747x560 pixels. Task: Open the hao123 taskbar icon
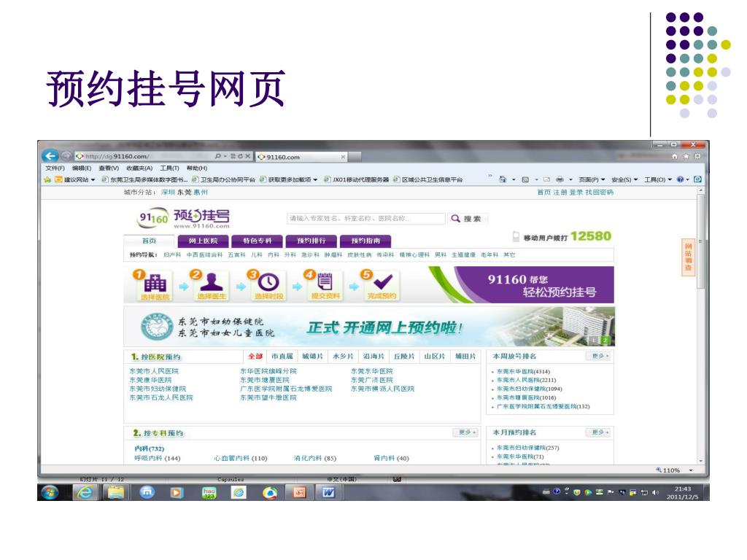(x=209, y=492)
